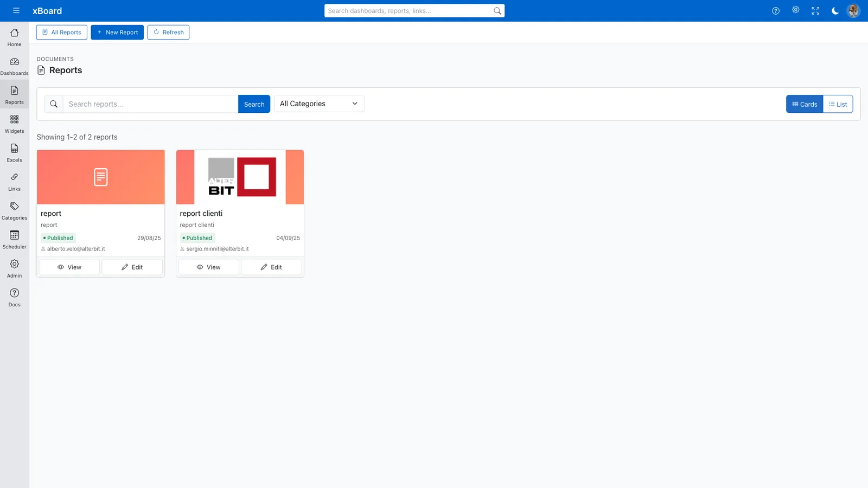868x488 pixels.
Task: Click sergio.minniti@alterbit.it author text
Action: pos(218,249)
